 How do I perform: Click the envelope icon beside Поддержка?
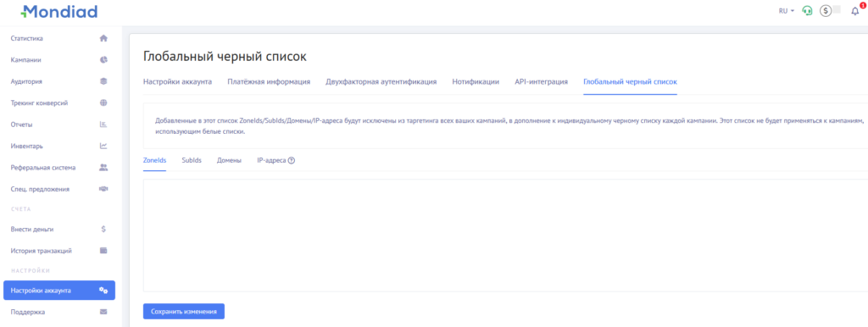103,312
